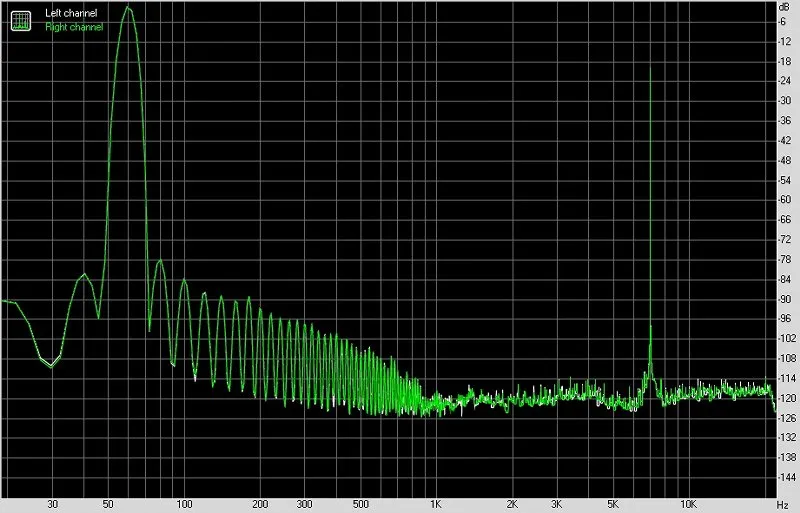Click the -108 dB scale label
This screenshot has width=800, height=513.
[787, 358]
